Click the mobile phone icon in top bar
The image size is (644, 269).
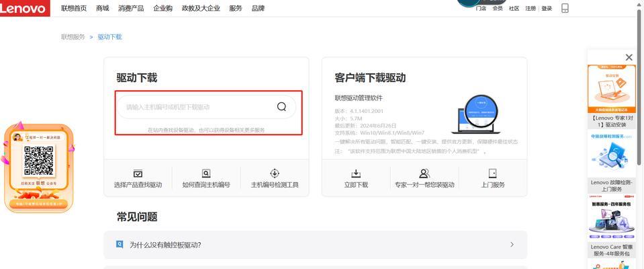[565, 8]
